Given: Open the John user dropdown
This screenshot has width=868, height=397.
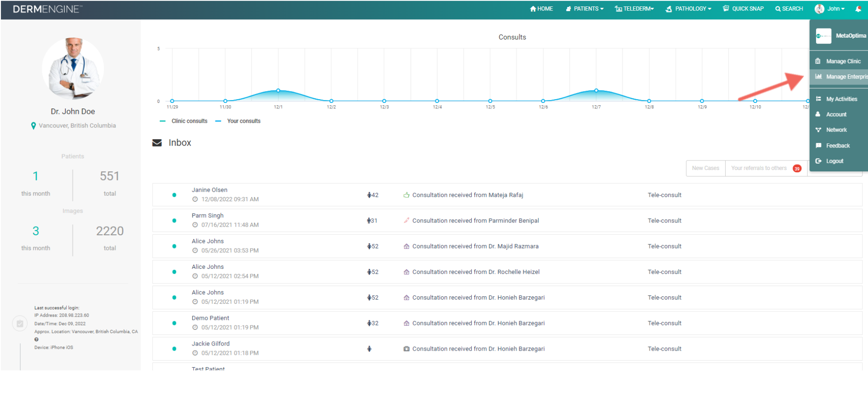Looking at the screenshot, I should pos(830,9).
